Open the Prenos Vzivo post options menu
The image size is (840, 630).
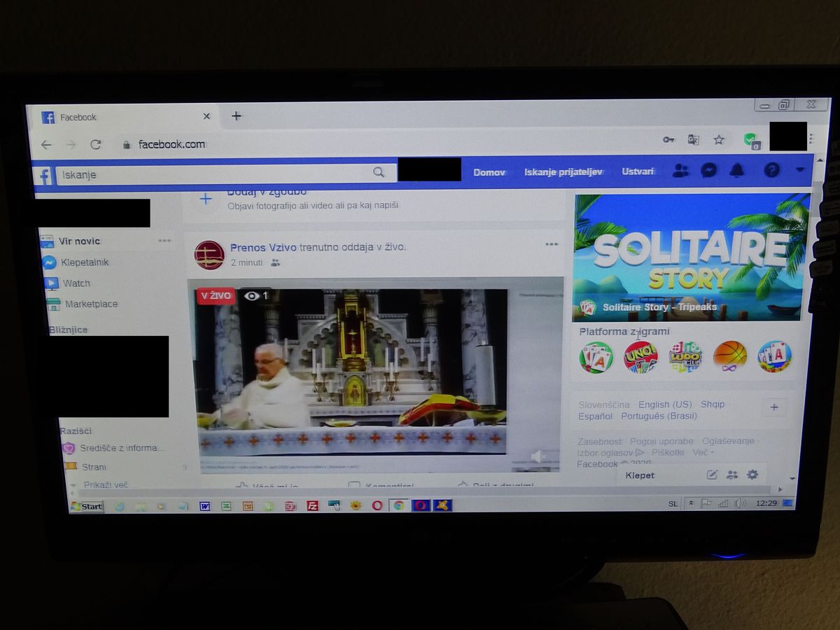coord(552,244)
